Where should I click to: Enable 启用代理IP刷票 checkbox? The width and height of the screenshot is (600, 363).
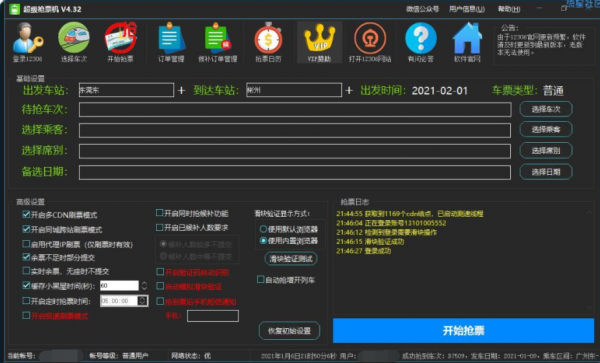(26, 244)
